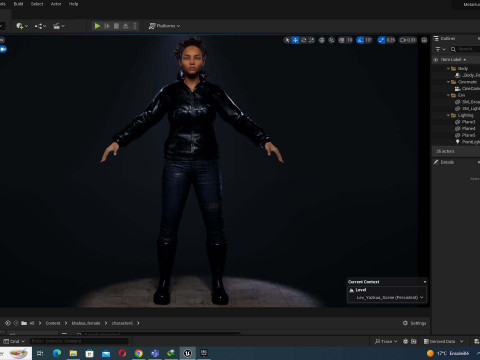Toggle world/local coordinate space globe

pyautogui.click(x=322, y=40)
